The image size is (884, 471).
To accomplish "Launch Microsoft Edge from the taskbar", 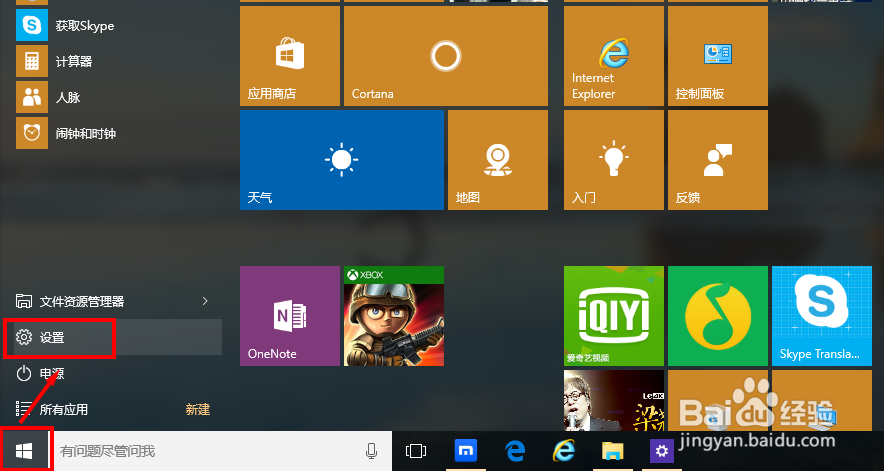I will pyautogui.click(x=515, y=451).
